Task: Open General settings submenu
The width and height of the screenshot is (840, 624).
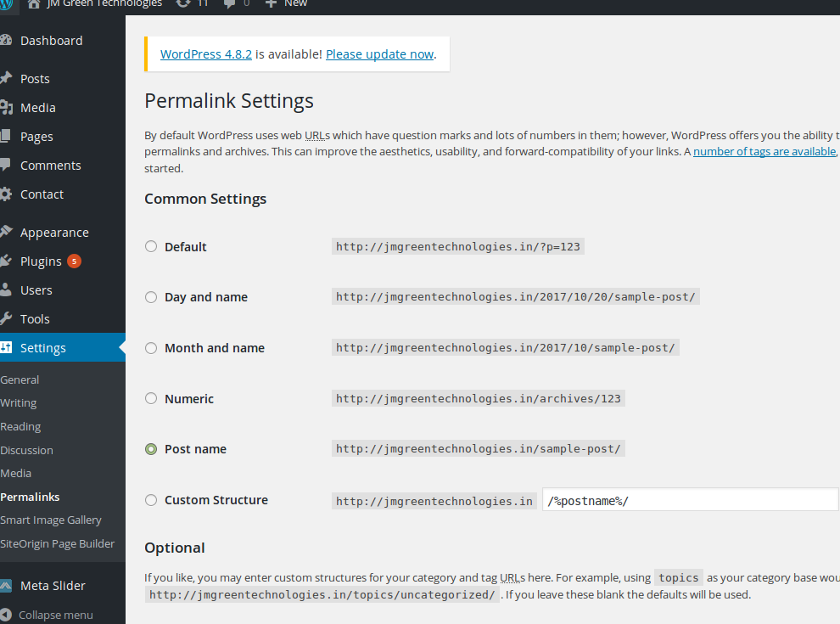Action: (20, 379)
